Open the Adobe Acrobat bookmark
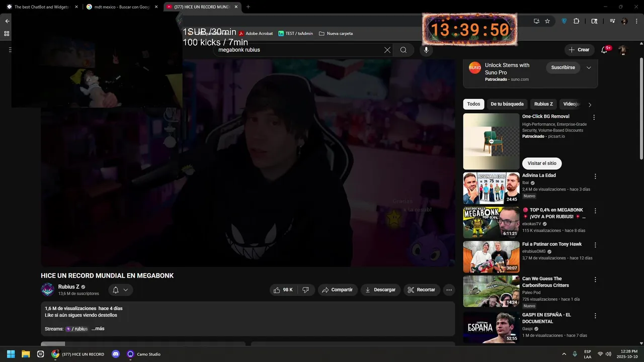 point(256,33)
